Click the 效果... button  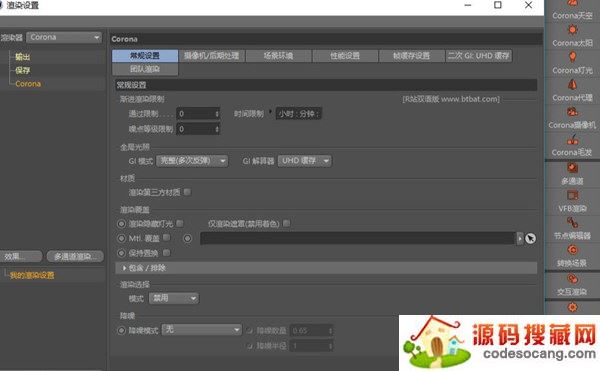pyautogui.click(x=21, y=256)
